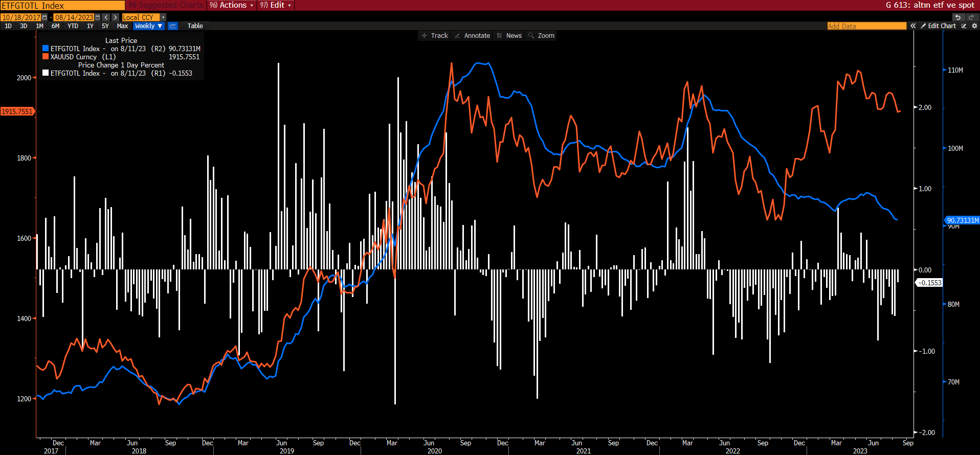
Task: Open the Edit Chart pencil button
Action: click(x=939, y=26)
